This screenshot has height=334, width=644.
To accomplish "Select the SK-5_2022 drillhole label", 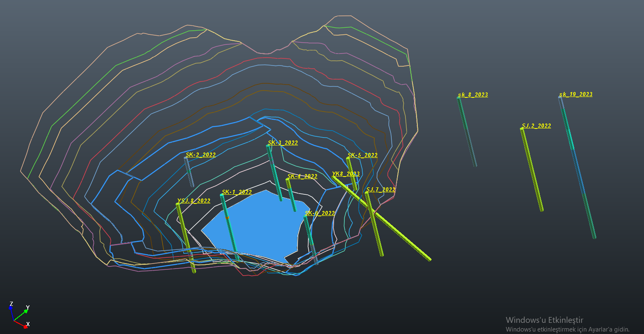I will pyautogui.click(x=362, y=155).
